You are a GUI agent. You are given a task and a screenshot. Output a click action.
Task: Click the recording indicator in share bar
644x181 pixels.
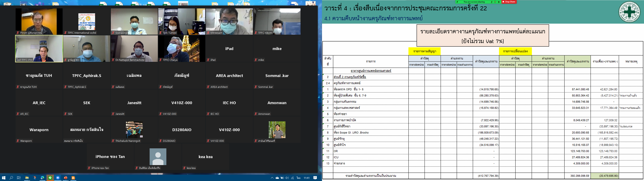[x=495, y=2]
